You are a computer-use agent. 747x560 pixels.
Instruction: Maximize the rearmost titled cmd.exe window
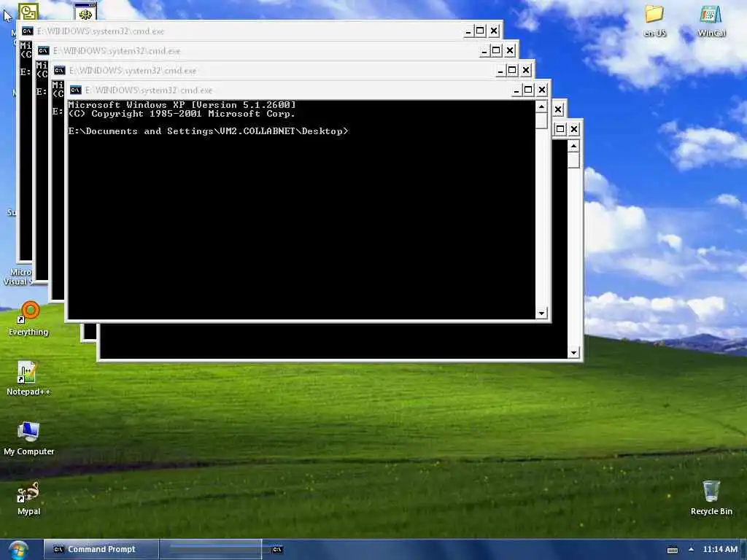click(x=480, y=31)
